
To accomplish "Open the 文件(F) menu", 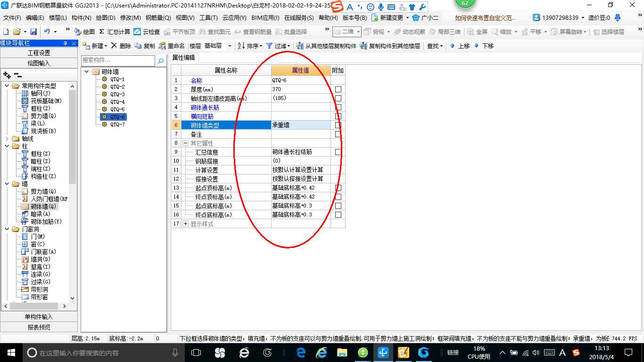I will click(x=12, y=17).
